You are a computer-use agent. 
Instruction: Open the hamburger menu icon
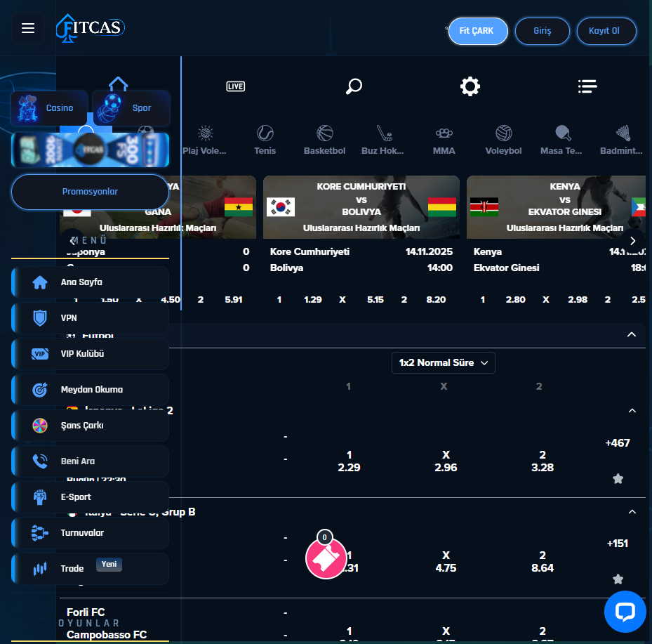28,28
